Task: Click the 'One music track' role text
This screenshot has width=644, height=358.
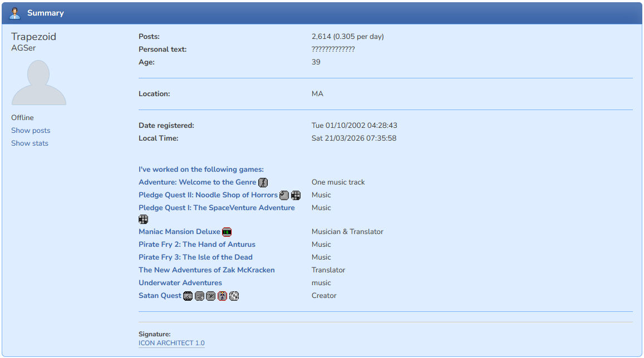Action: point(338,182)
